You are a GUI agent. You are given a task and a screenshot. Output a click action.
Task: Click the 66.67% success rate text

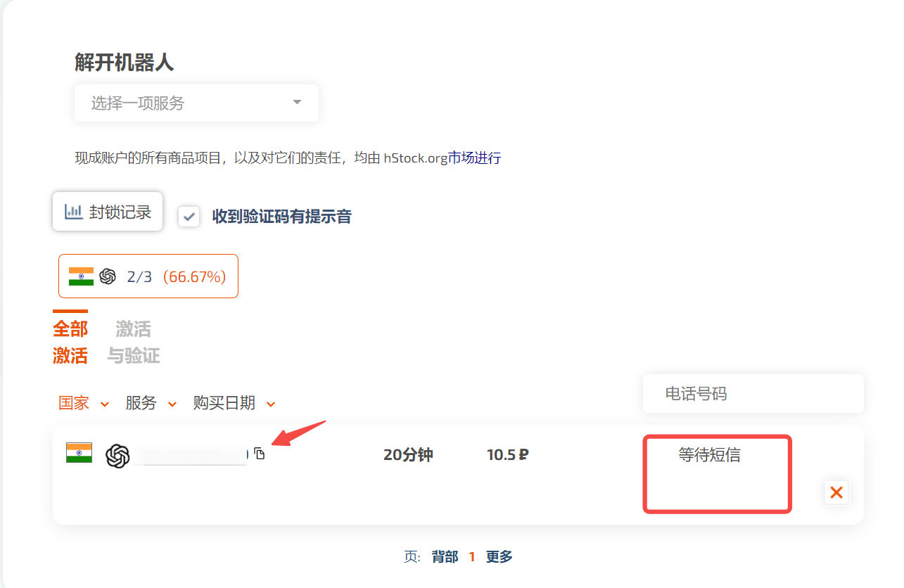tap(194, 276)
